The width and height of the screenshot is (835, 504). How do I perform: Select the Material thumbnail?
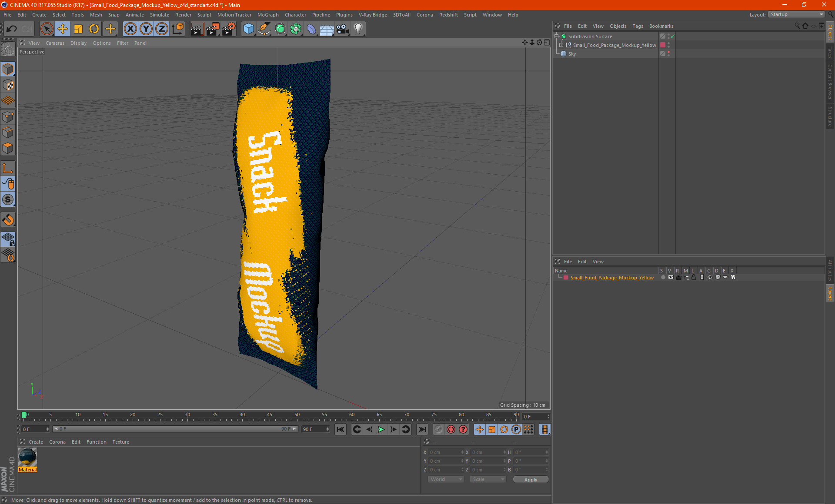(28, 457)
